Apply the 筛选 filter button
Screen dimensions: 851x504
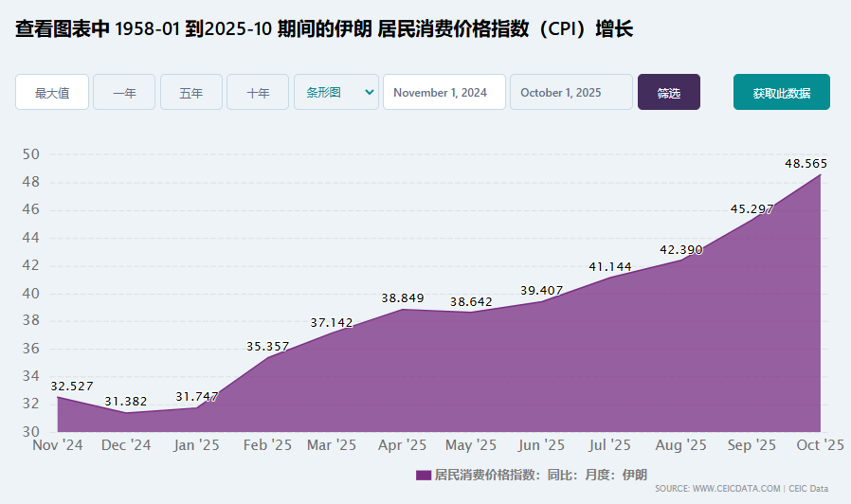pyautogui.click(x=669, y=93)
